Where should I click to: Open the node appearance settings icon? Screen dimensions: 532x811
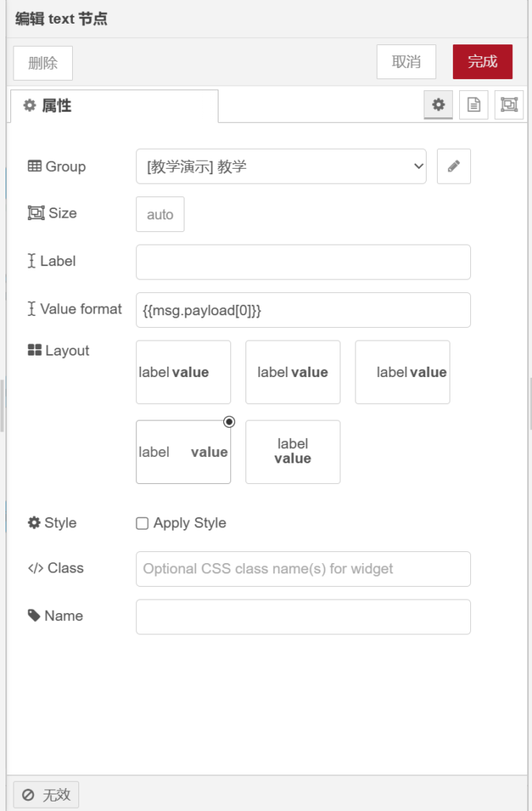508,105
